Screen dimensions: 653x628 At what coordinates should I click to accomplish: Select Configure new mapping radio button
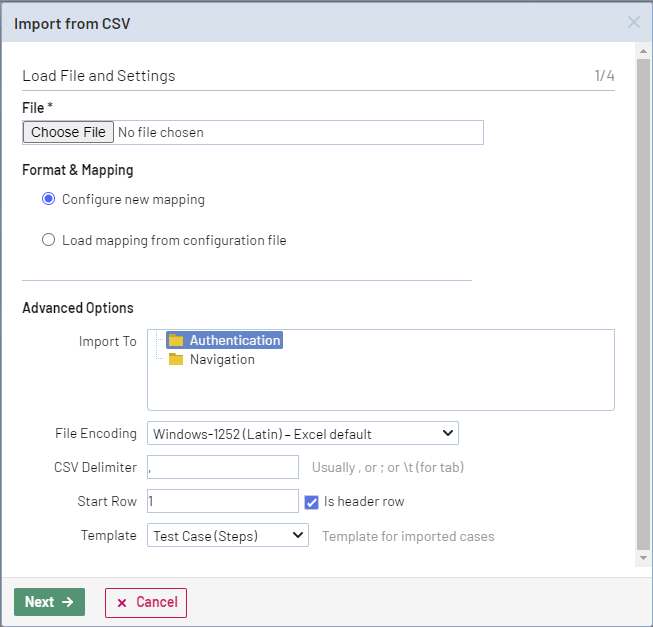[x=48, y=199]
